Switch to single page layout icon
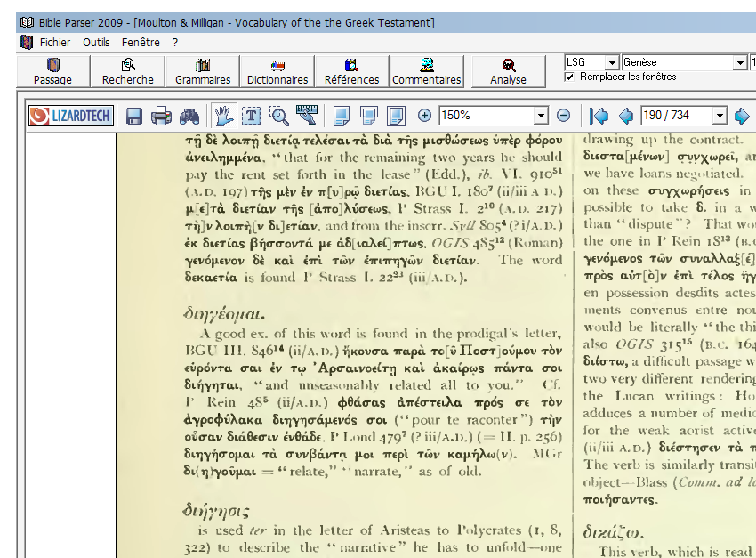Image resolution: width=756 pixels, height=558 pixels. pos(341,117)
